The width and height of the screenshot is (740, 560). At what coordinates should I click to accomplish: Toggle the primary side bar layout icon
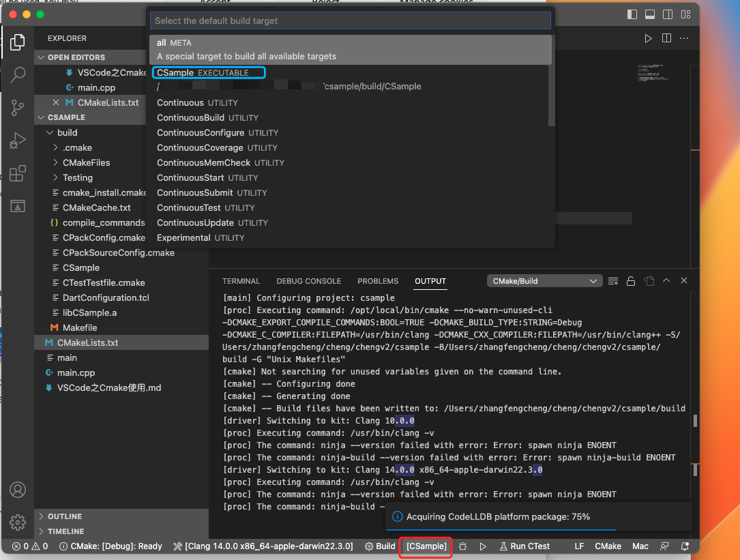tap(632, 14)
